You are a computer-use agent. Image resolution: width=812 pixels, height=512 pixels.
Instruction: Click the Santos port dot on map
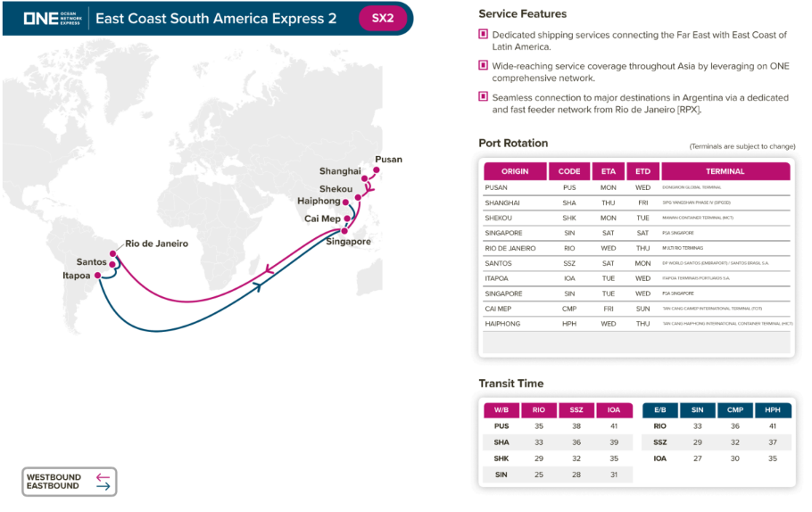coord(113,262)
